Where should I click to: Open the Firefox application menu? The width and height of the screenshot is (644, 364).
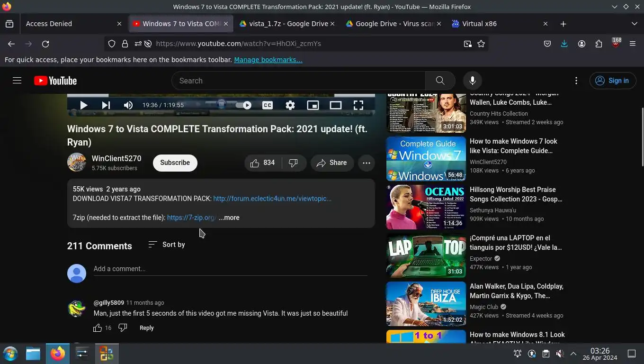(633, 44)
